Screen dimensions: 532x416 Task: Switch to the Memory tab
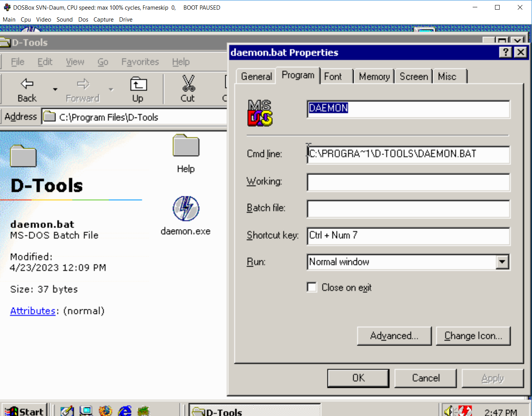374,77
